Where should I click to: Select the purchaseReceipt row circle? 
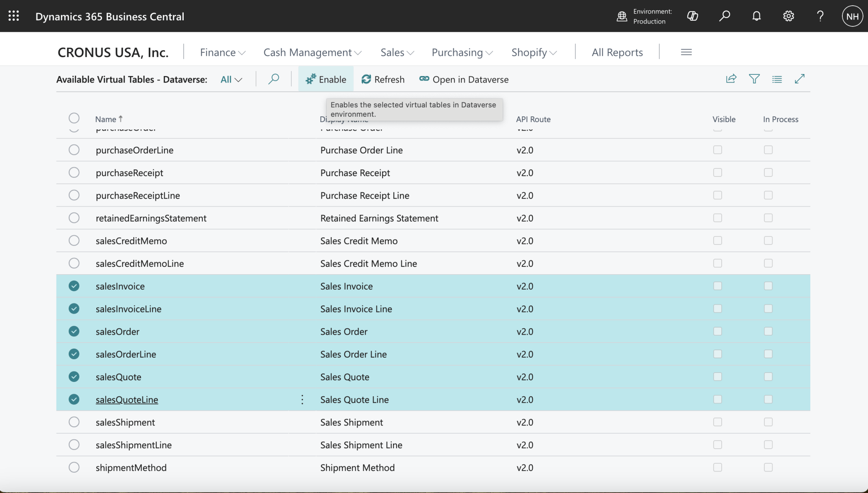point(74,172)
